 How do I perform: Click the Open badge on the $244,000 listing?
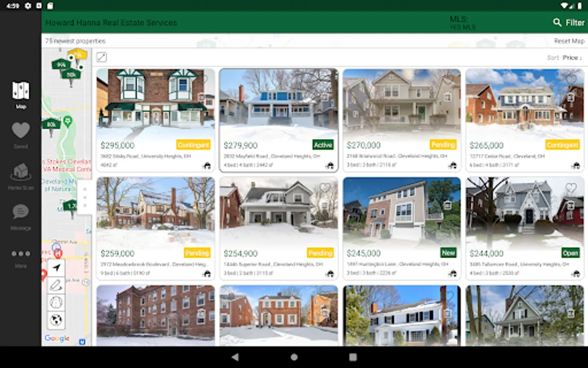point(570,253)
